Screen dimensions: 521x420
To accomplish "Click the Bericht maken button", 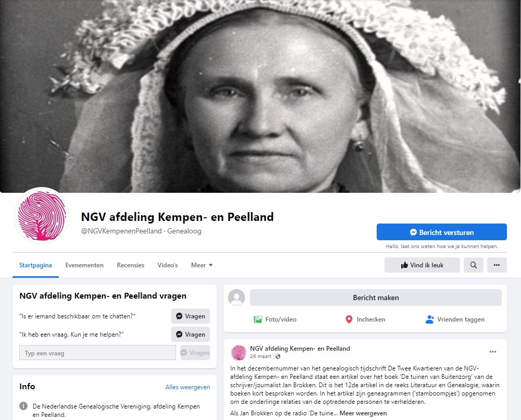I will click(x=376, y=298).
